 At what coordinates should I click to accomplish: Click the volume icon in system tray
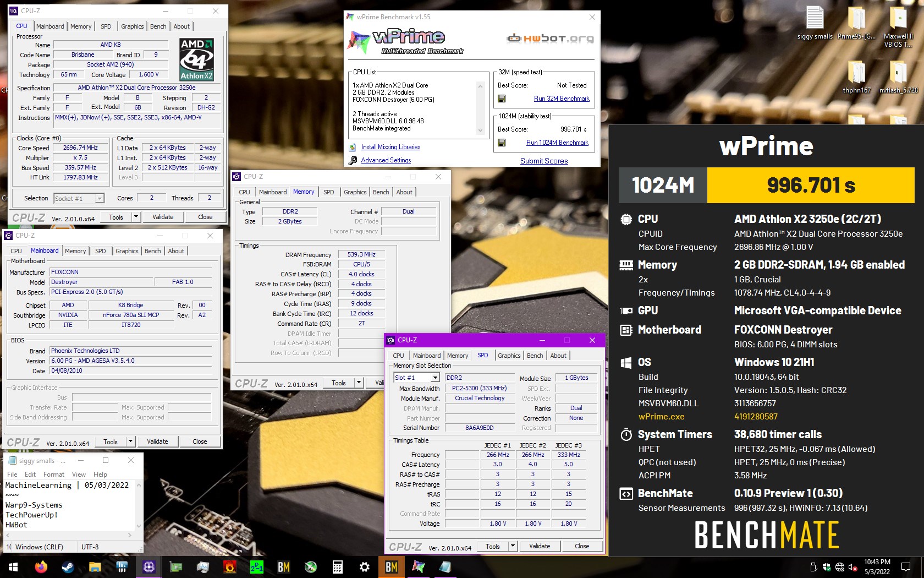[x=853, y=567]
